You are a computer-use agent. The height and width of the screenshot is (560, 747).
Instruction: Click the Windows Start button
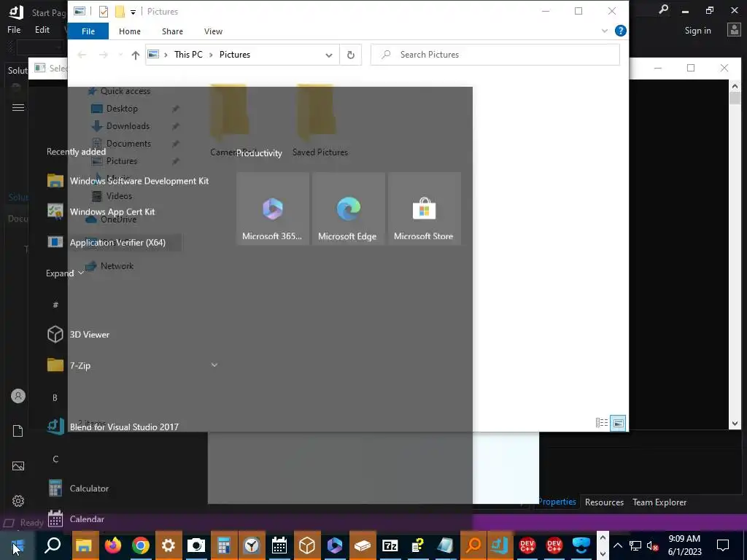[x=18, y=545]
